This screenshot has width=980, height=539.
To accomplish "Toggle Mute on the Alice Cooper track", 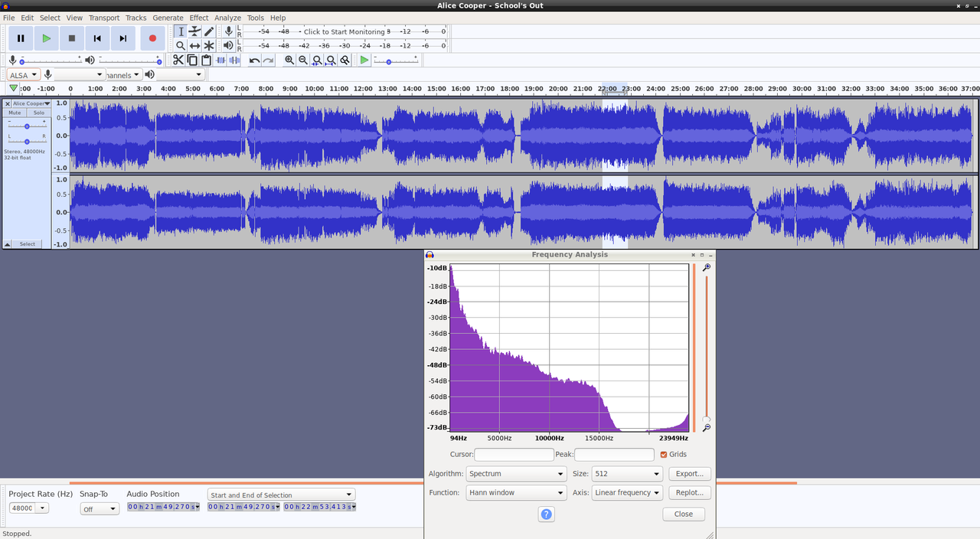I will [15, 113].
